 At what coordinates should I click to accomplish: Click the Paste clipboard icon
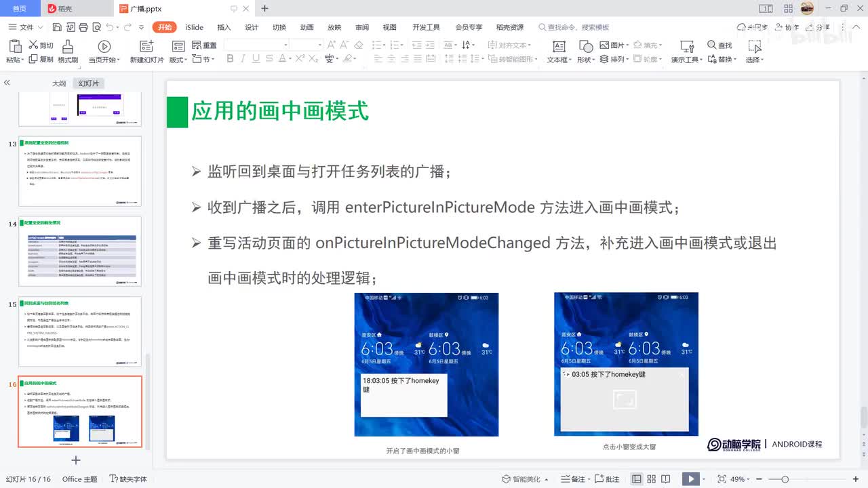coord(15,46)
